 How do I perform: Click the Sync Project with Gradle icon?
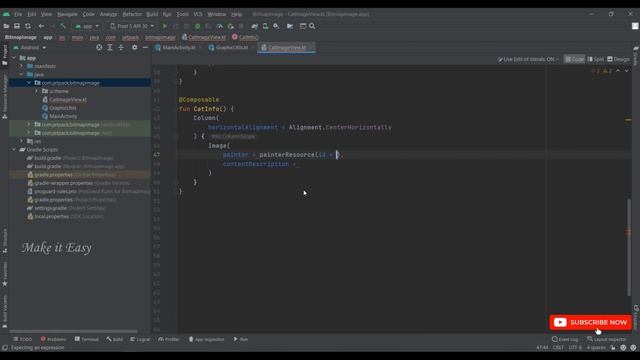pyautogui.click(x=254, y=26)
